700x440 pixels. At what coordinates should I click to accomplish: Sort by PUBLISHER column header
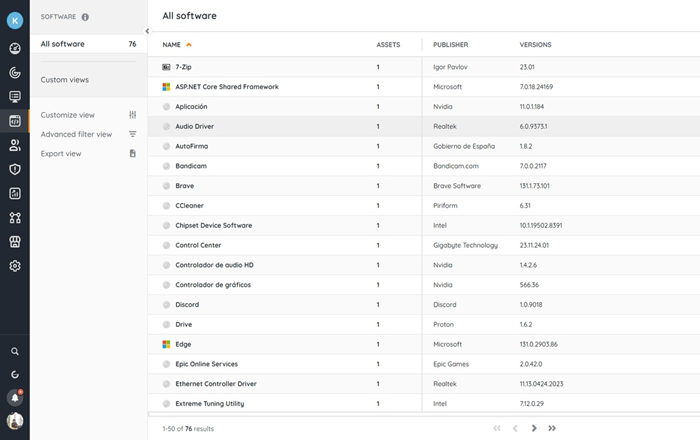[450, 45]
